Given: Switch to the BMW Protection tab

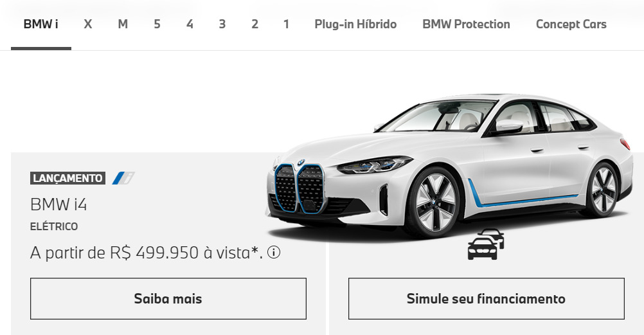Looking at the screenshot, I should pyautogui.click(x=466, y=24).
